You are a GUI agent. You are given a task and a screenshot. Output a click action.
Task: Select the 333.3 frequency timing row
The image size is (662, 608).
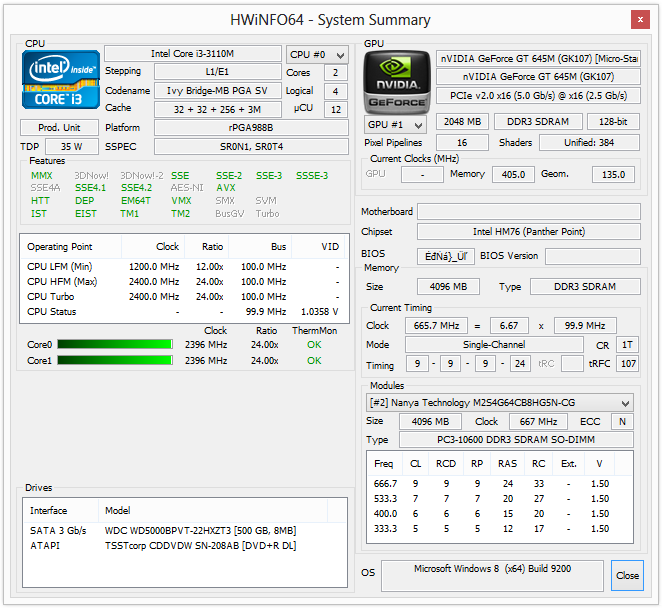click(x=499, y=529)
